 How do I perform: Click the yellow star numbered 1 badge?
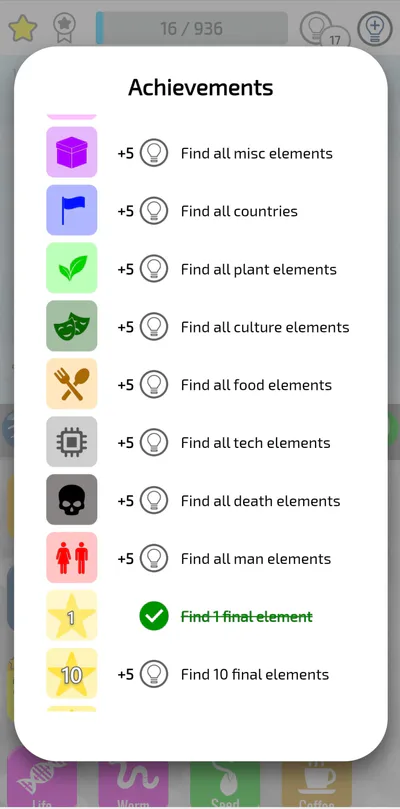click(72, 616)
